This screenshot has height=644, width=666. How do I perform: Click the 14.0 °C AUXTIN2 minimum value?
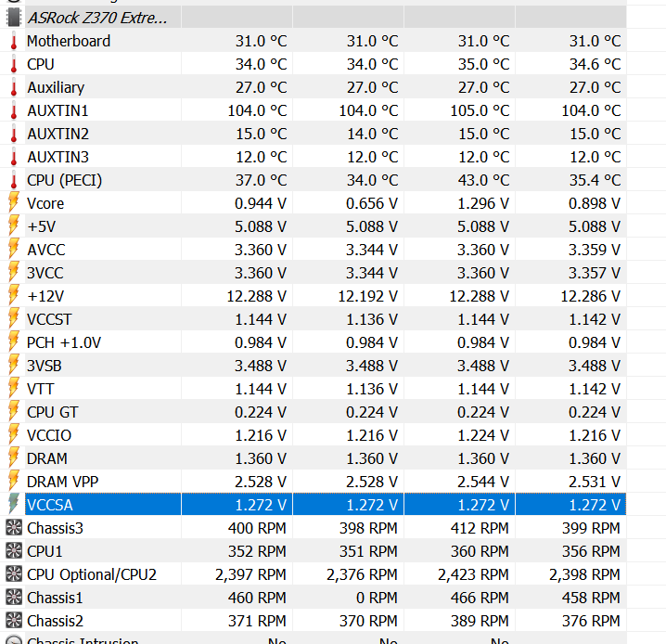(x=373, y=134)
